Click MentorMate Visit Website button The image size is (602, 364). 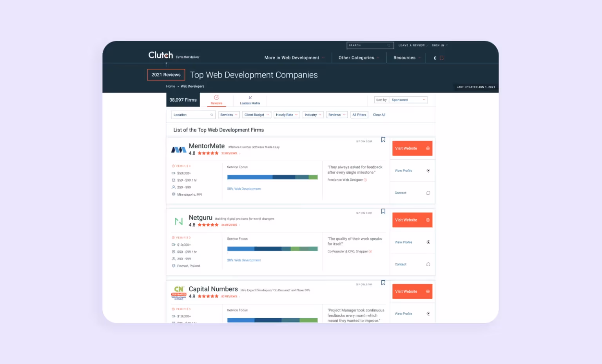[412, 148]
